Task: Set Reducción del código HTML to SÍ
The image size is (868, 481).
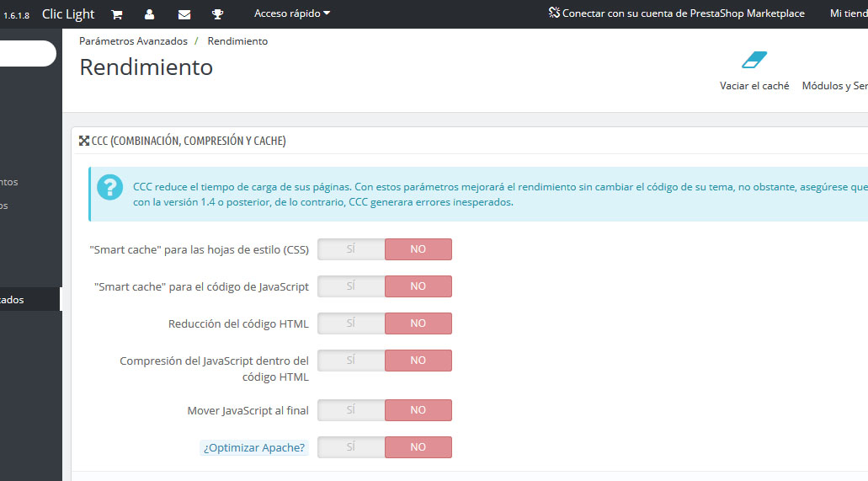Action: point(351,323)
